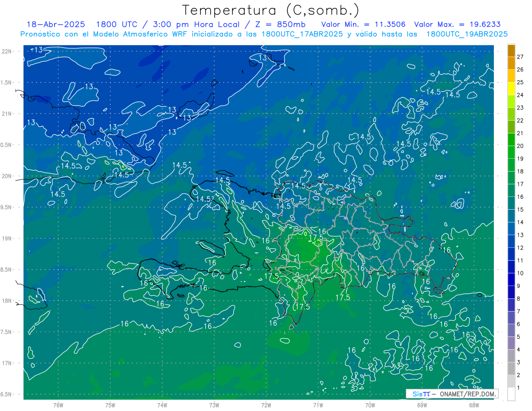
Task: Select "Valor Max. = 19.6233"
Action: pos(457,24)
